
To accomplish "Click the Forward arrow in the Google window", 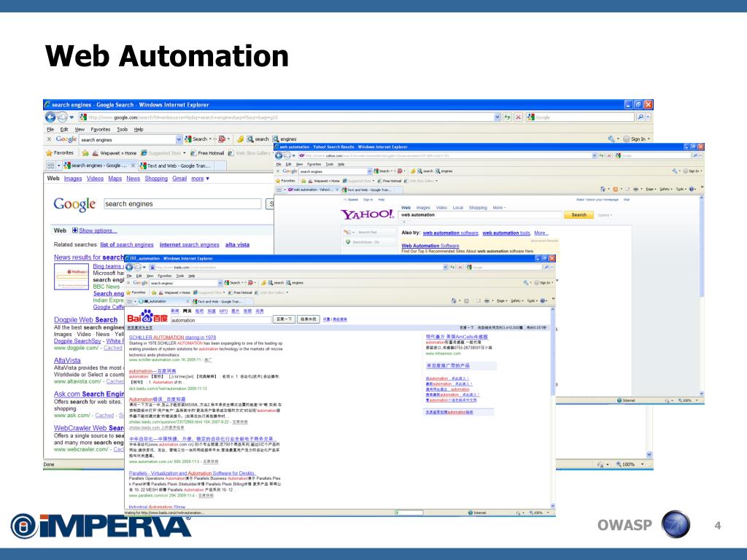I will tap(63, 117).
